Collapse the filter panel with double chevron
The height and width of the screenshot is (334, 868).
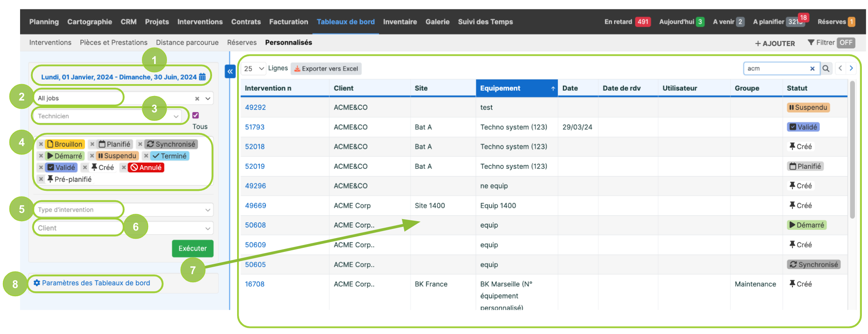point(230,71)
